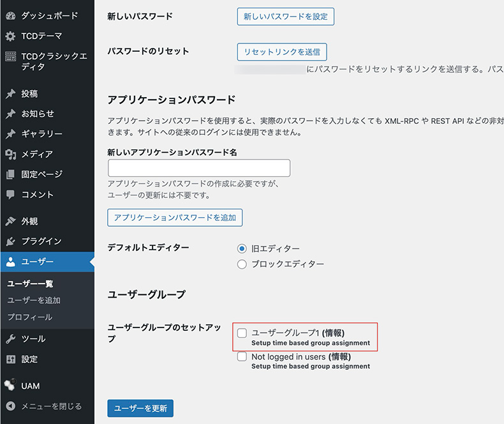Select the 旧エディター radio button

(242, 248)
